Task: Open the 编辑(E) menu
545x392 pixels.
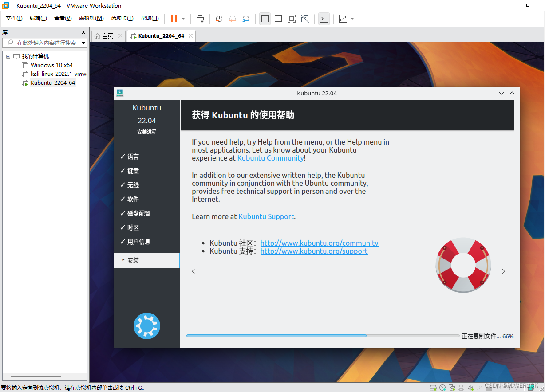Action: pos(38,18)
